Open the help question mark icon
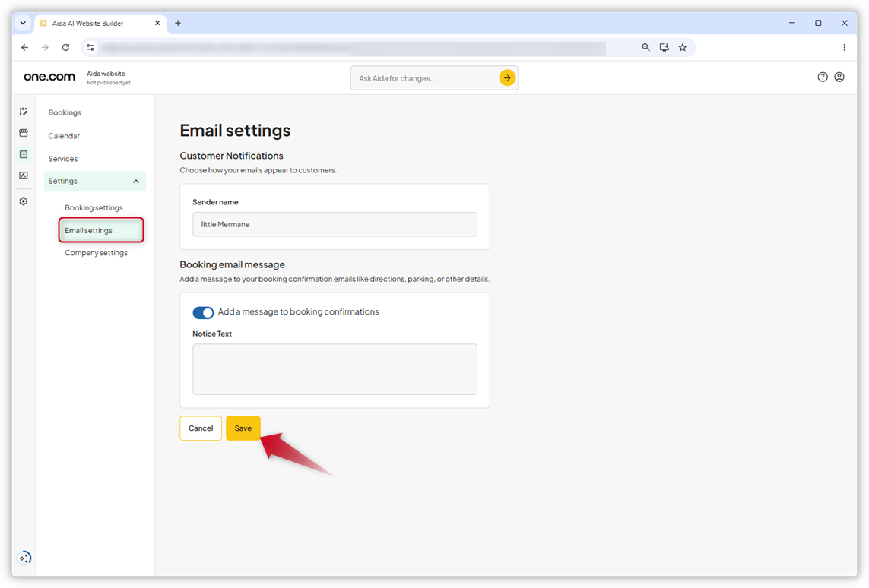Viewport: 869px width, 588px height. click(x=823, y=77)
